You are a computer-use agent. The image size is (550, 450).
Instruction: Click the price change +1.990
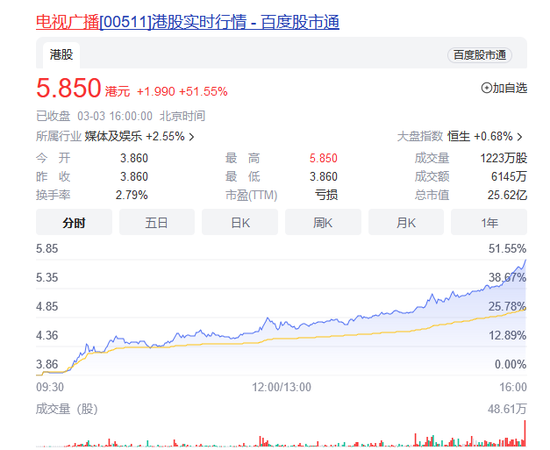(x=156, y=92)
